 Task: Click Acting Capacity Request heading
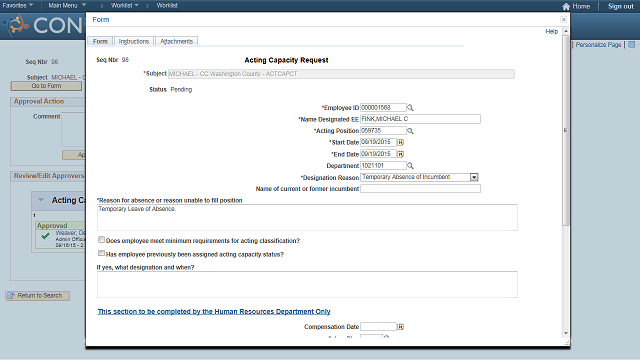(286, 60)
